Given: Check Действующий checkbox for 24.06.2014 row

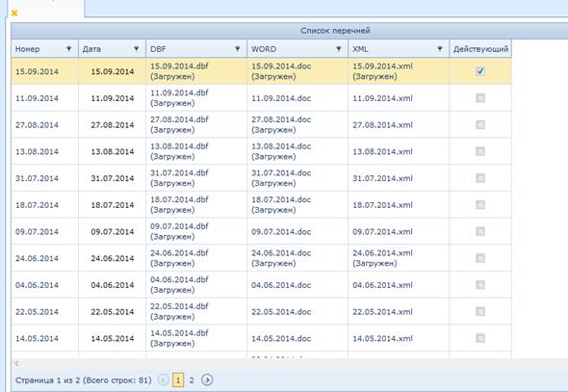Looking at the screenshot, I should tap(480, 258).
